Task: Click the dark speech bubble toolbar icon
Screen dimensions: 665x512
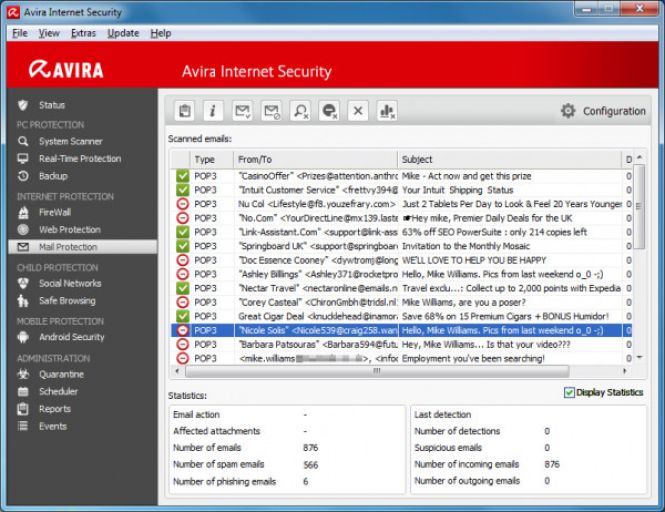Action: pyautogui.click(x=330, y=111)
